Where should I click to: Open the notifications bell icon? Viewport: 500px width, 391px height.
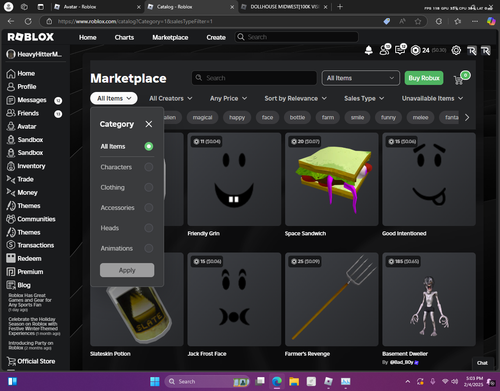(x=369, y=51)
